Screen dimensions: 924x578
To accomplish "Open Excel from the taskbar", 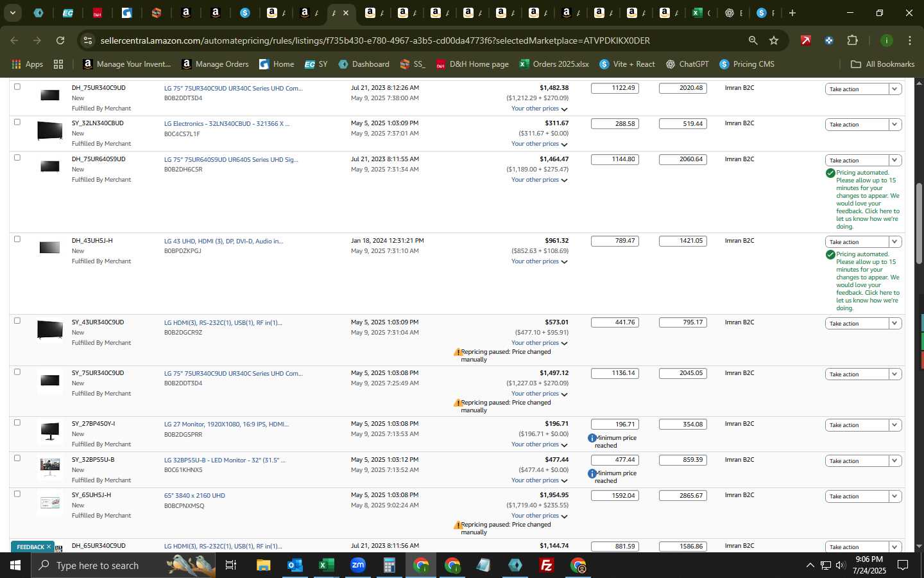I will coord(326,565).
